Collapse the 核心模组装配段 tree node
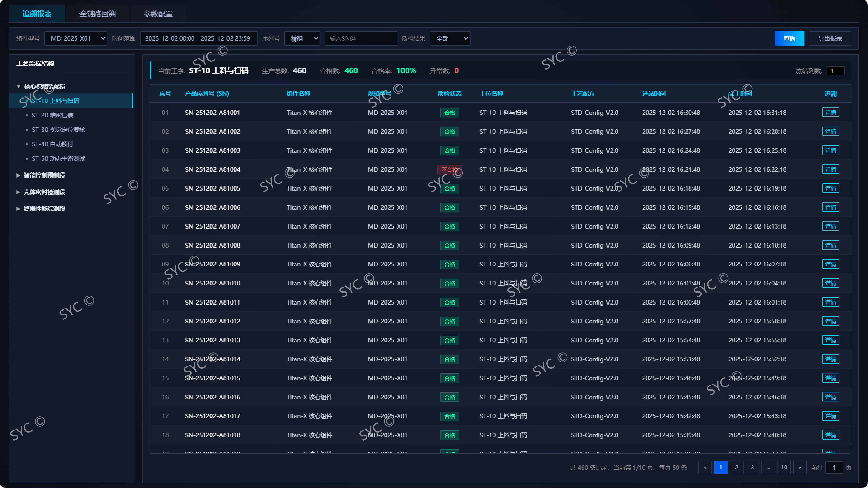Viewport: 868px width, 488px height. (19, 86)
